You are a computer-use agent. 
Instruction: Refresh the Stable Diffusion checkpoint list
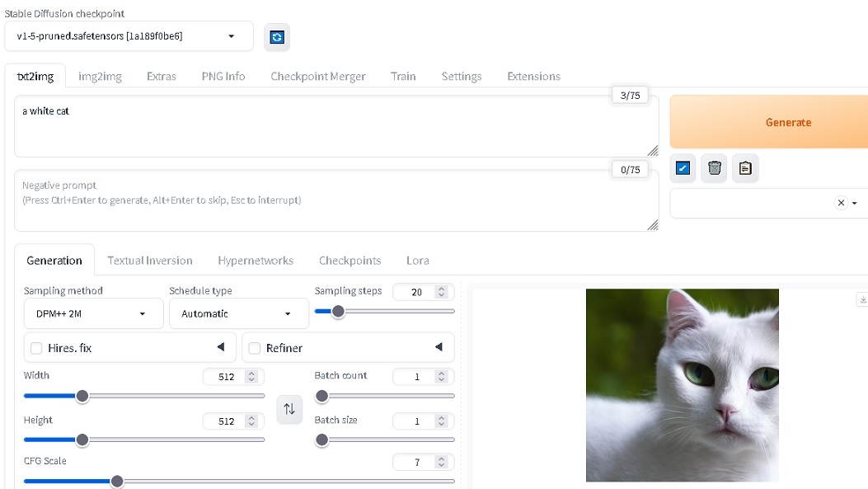[277, 37]
